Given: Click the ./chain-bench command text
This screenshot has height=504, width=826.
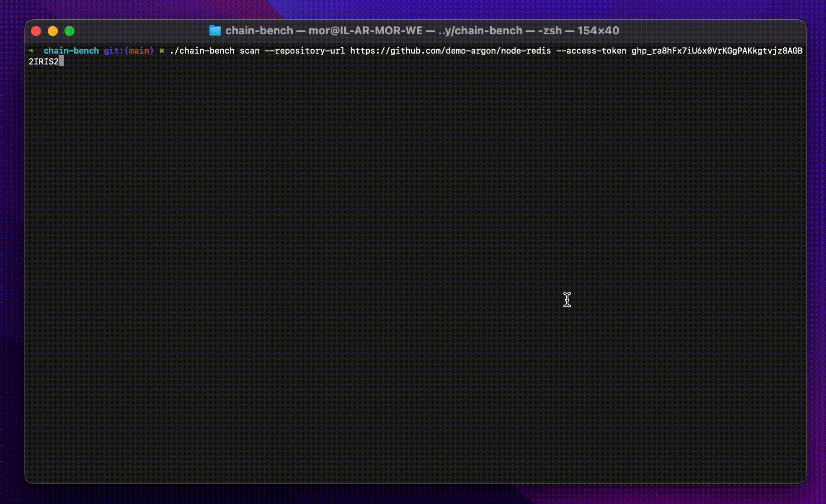Looking at the screenshot, I should click(202, 51).
